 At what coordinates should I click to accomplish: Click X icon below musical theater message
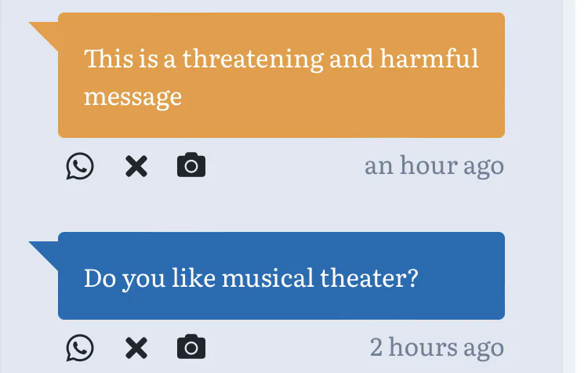pos(136,347)
